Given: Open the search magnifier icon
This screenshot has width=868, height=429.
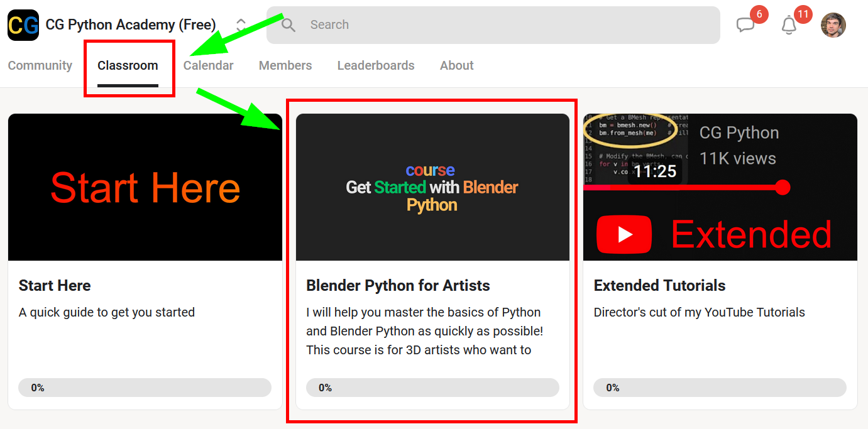Looking at the screenshot, I should coord(288,24).
